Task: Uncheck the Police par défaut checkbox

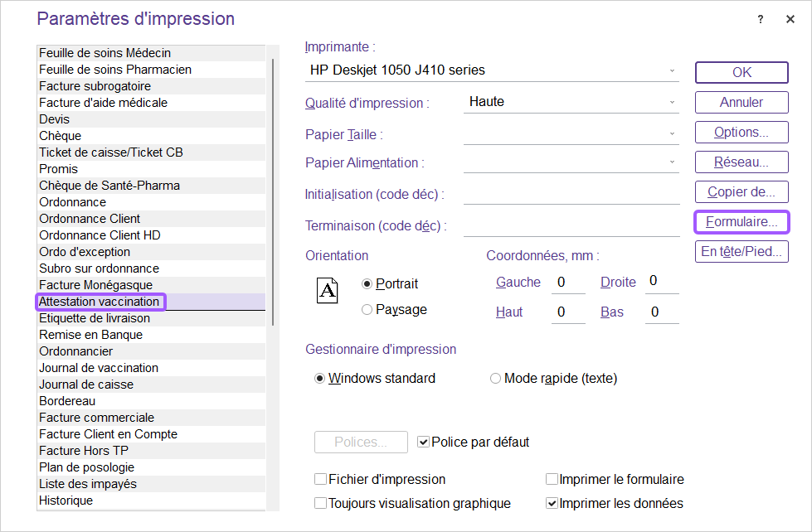Action: coord(424,443)
